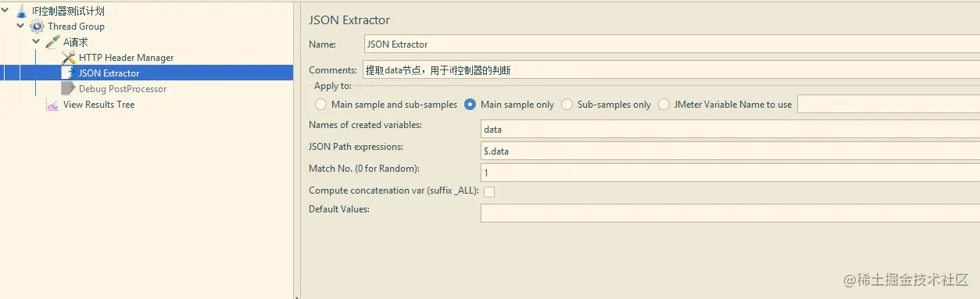Choose JMeter Variable Name to use option
Screen dimensions: 980x299
(663, 105)
